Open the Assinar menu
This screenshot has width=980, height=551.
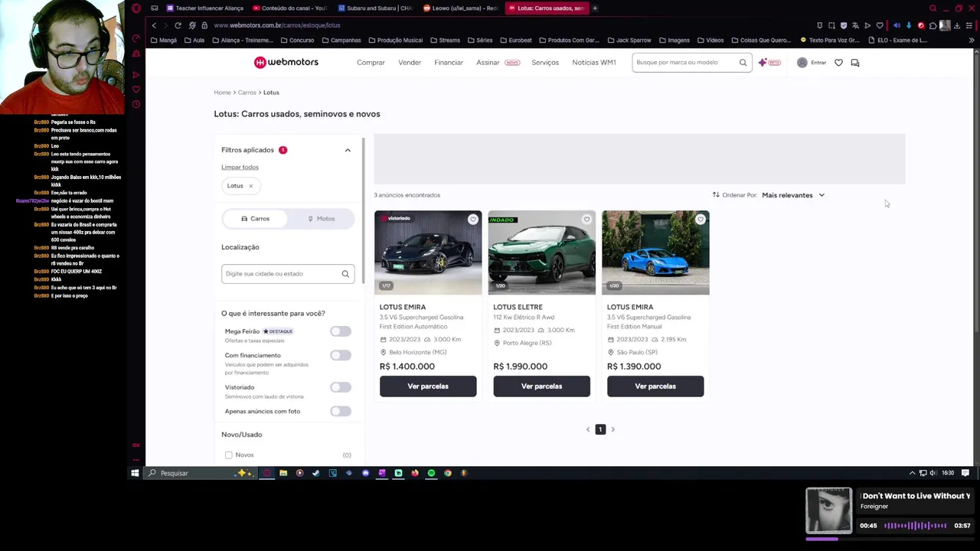click(x=488, y=63)
